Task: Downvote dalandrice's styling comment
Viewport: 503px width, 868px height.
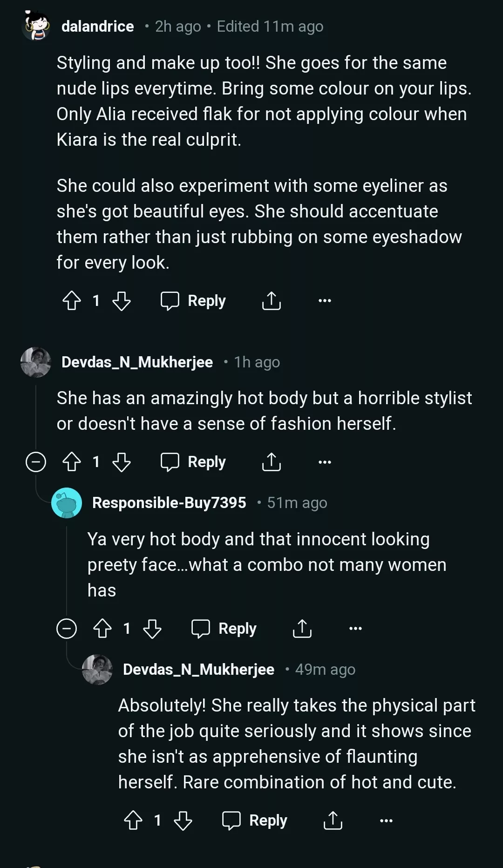Action: pos(122,301)
